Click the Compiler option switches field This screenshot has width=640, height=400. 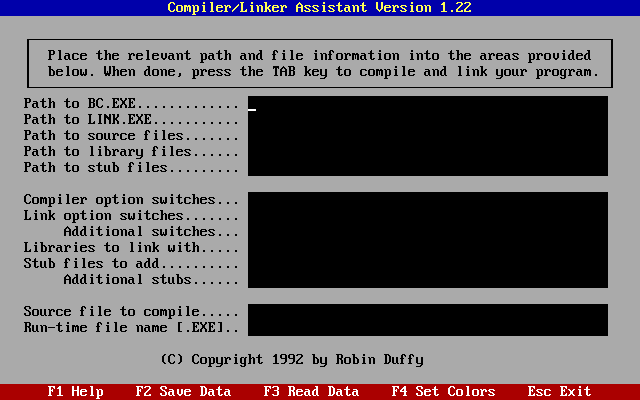pyautogui.click(x=427, y=200)
